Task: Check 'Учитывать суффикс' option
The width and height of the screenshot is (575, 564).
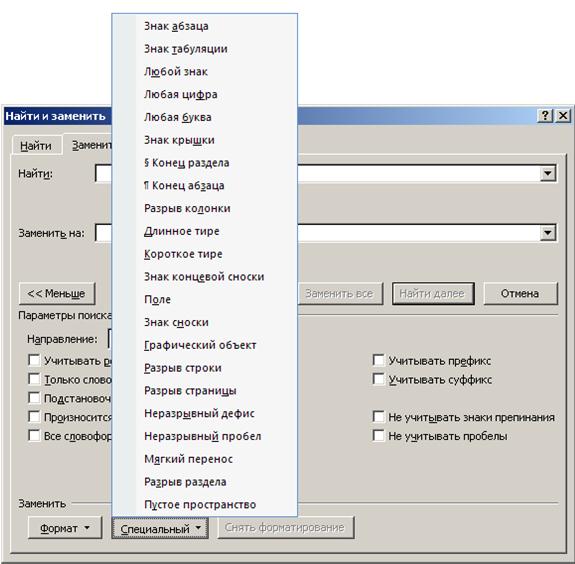Action: (378, 379)
